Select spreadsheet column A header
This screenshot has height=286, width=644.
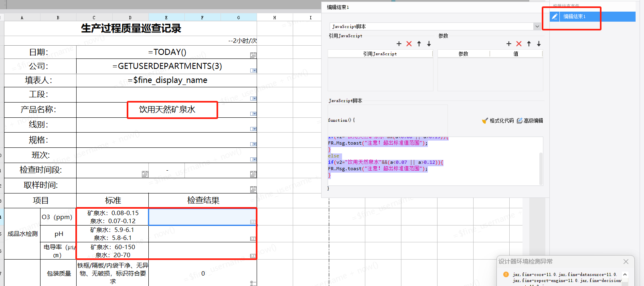[22, 17]
